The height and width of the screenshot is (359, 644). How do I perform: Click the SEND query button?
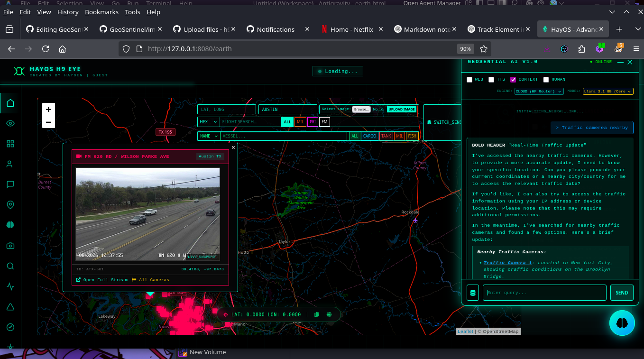click(622, 293)
